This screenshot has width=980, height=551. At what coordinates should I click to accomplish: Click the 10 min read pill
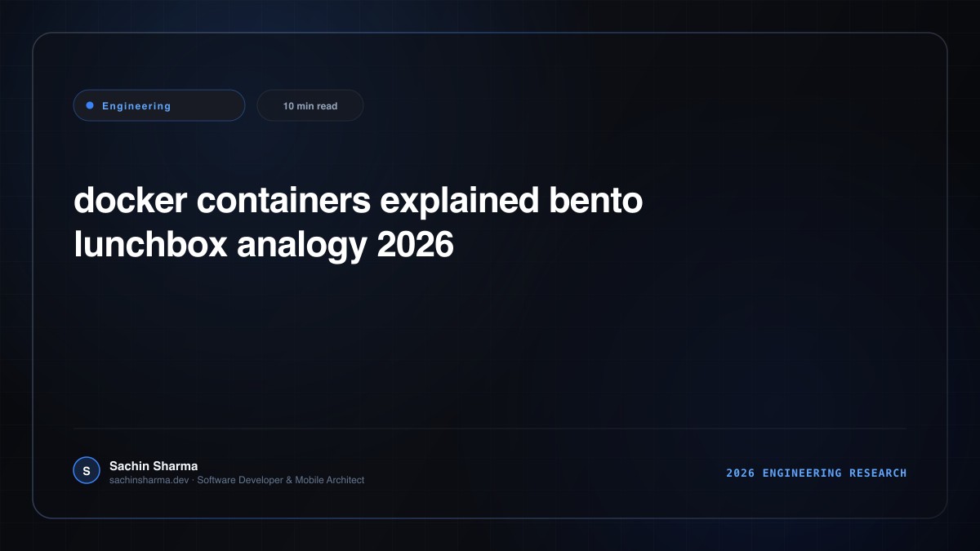click(x=310, y=105)
